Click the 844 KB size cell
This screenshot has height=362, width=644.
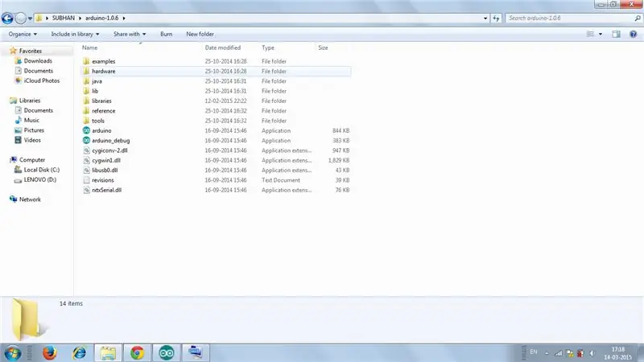click(341, 130)
